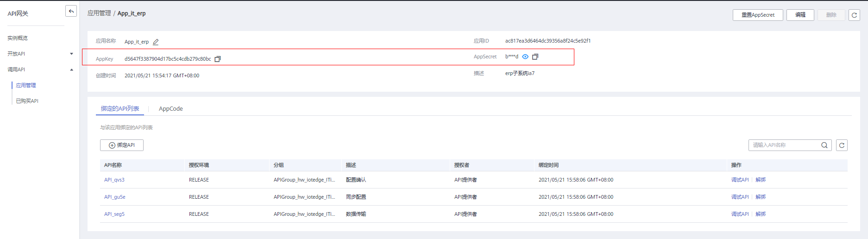The image size is (868, 239).
Task: Click the group cell in the API_gu5e row
Action: 304,197
